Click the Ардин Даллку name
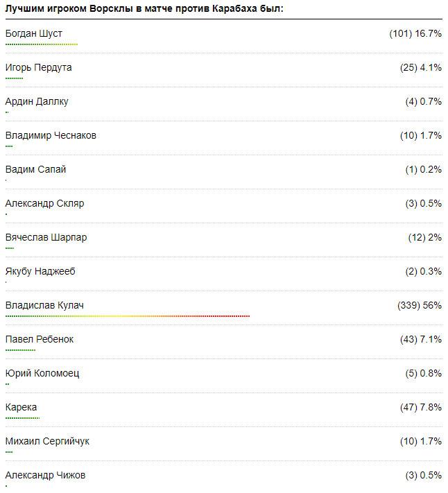 coord(37,101)
